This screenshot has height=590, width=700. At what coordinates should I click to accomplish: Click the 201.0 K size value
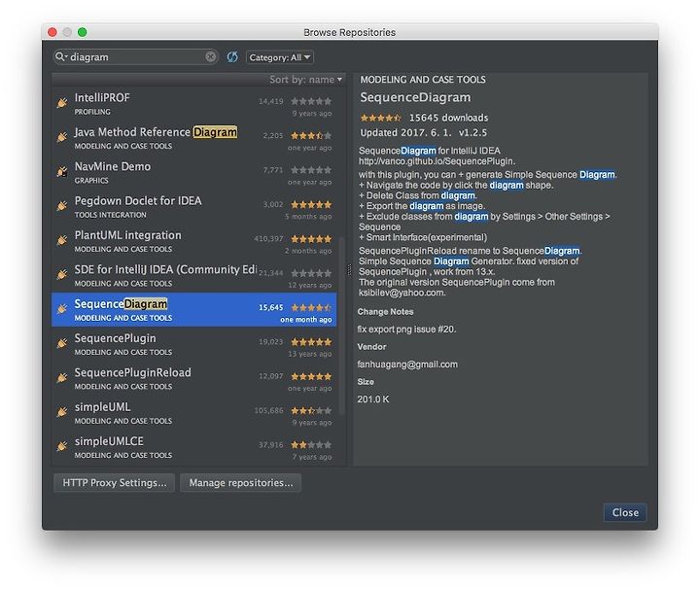pyautogui.click(x=372, y=399)
